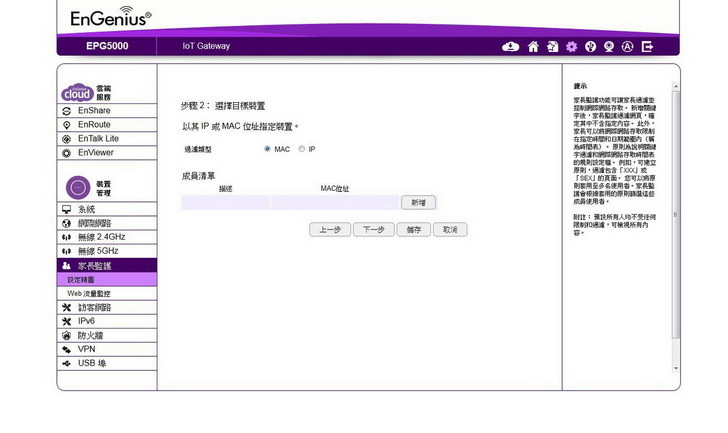Select the IP filter type radio button
The image size is (728, 433).
click(x=301, y=149)
